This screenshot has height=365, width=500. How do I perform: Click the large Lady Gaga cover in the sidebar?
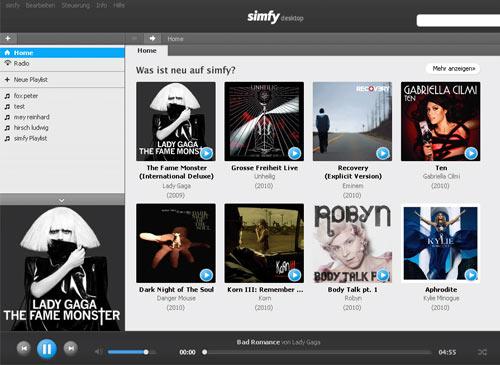tap(62, 268)
